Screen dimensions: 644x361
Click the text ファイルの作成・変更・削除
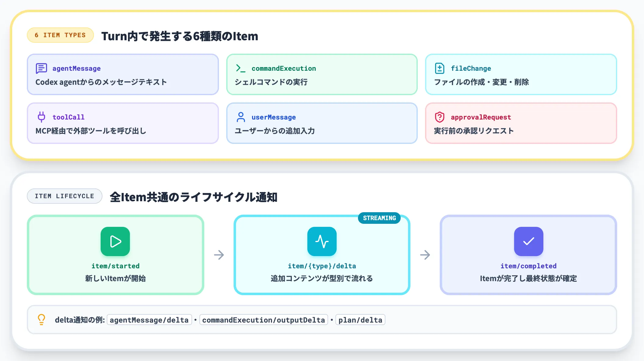[481, 82]
